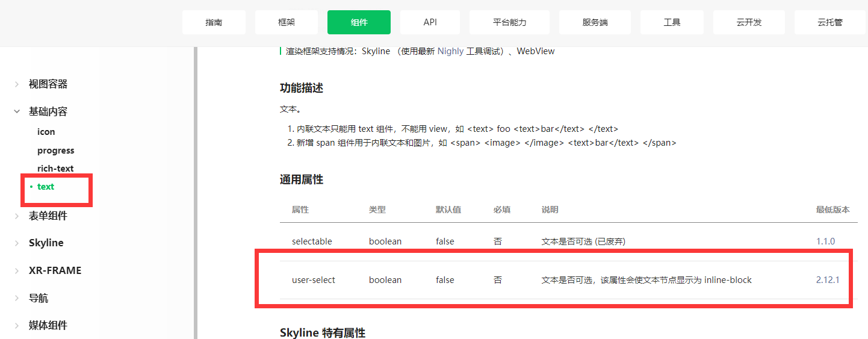Select the text component in sidebar
The height and width of the screenshot is (339, 868).
pyautogui.click(x=46, y=187)
